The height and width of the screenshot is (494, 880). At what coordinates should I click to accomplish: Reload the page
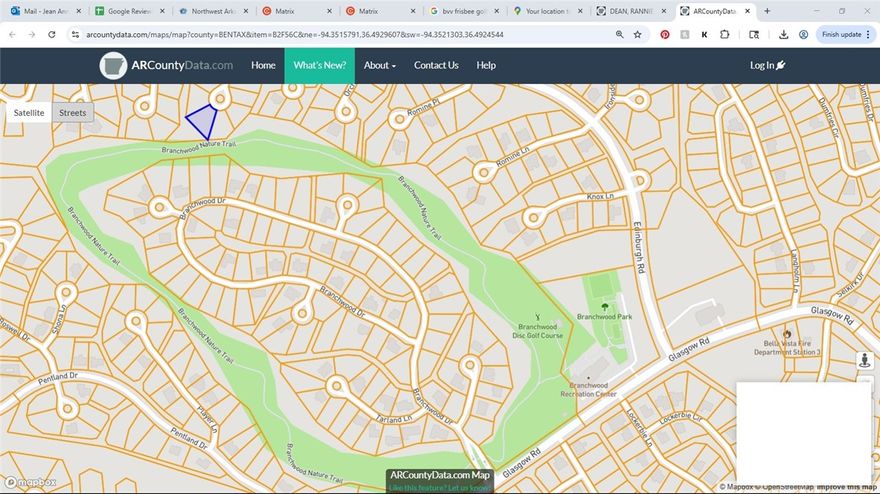51,34
